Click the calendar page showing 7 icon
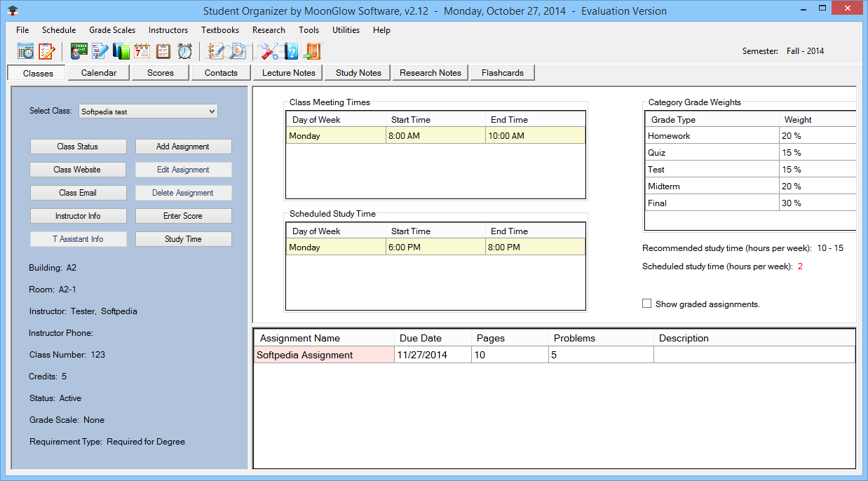 coord(142,51)
